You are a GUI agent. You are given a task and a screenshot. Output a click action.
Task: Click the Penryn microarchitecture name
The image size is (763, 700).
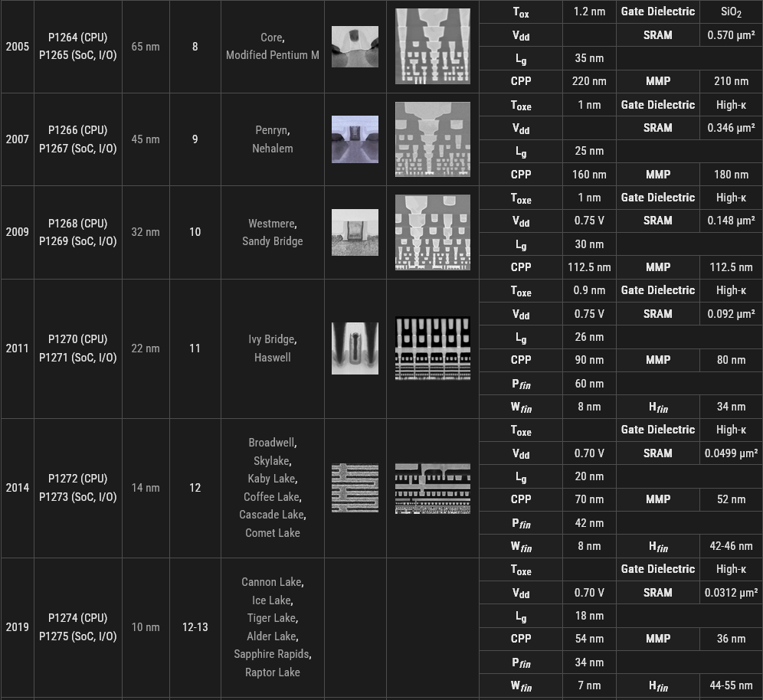[272, 130]
